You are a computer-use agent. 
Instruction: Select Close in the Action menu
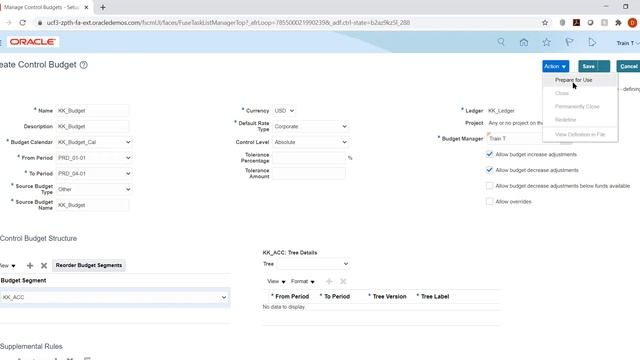click(x=562, y=93)
